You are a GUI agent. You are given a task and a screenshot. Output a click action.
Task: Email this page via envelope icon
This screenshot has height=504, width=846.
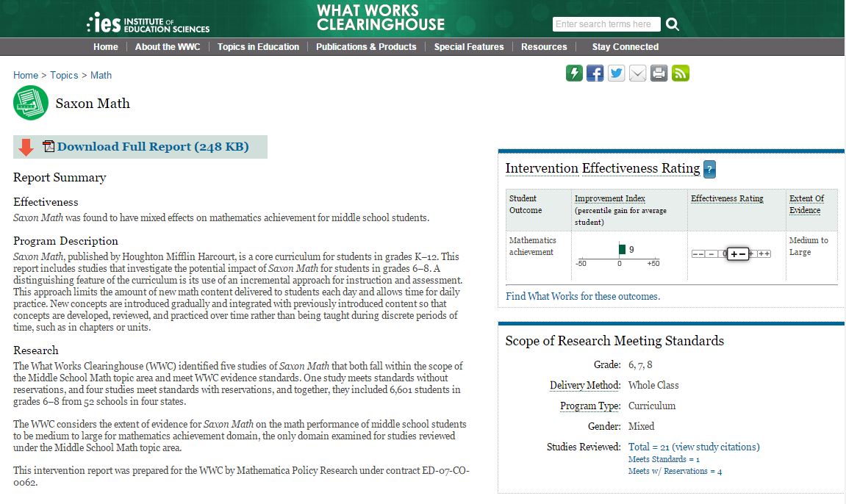click(x=638, y=73)
